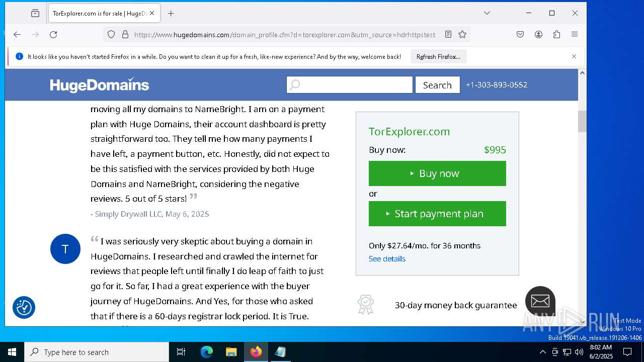Expand the list all tabs dropdown
644x362 pixels.
point(487,13)
